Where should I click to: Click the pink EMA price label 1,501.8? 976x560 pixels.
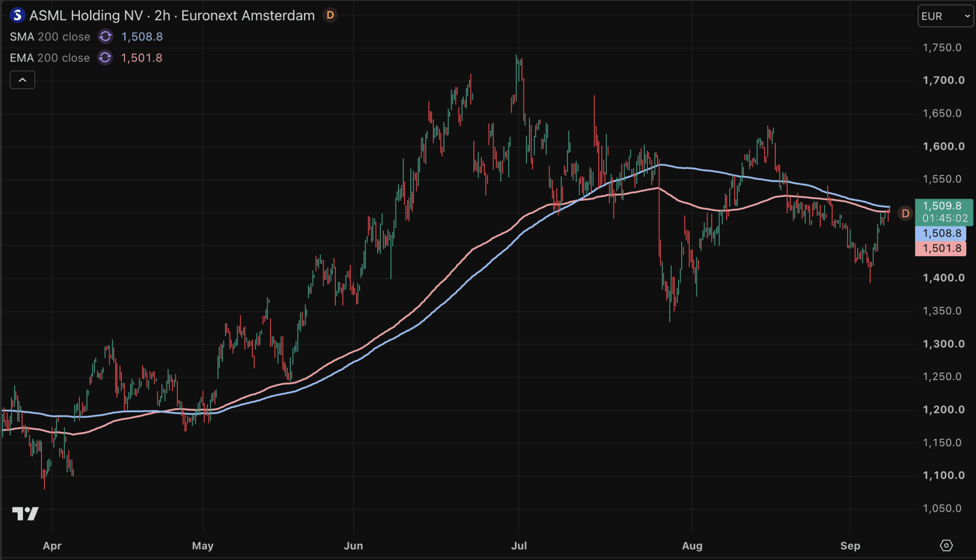click(941, 249)
